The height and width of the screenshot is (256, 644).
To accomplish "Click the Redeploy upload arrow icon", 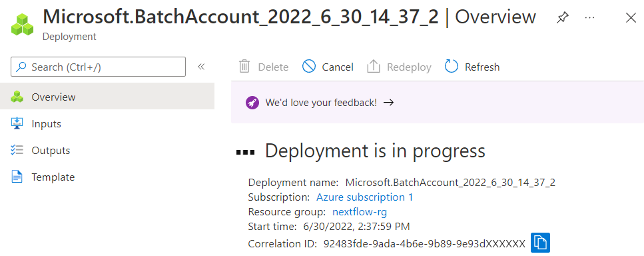I will point(374,67).
